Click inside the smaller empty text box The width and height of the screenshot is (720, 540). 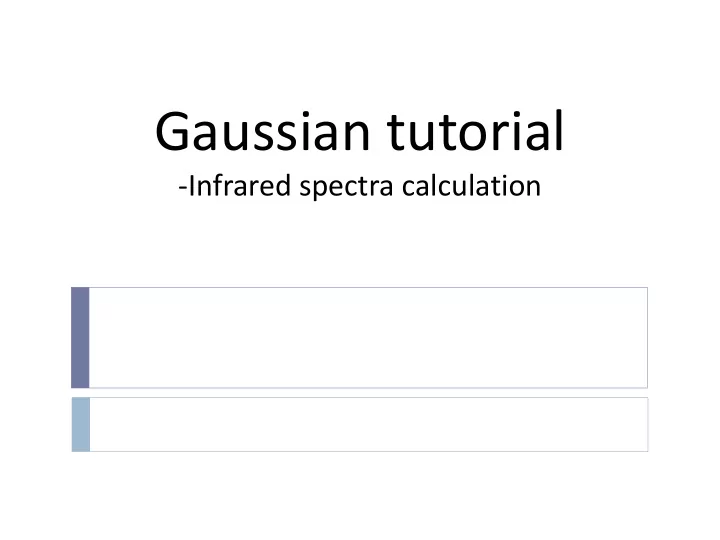369,425
